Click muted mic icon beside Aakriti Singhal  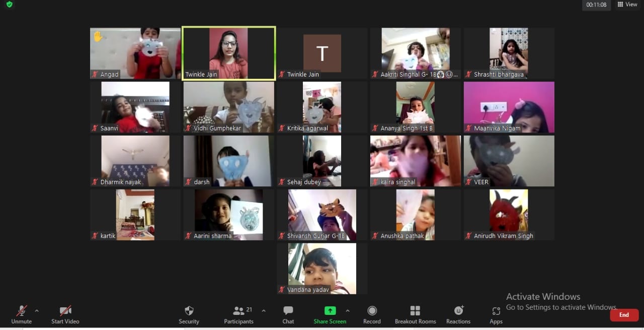[375, 75]
